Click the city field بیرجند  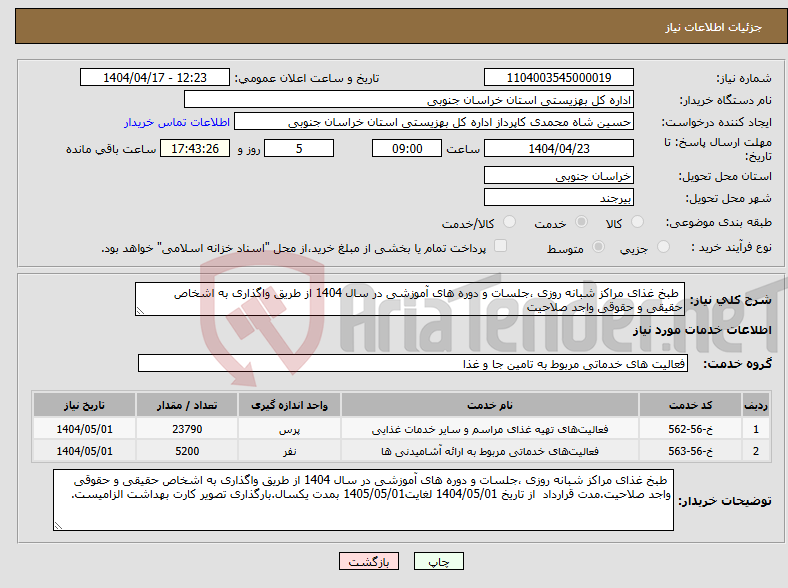click(x=558, y=197)
